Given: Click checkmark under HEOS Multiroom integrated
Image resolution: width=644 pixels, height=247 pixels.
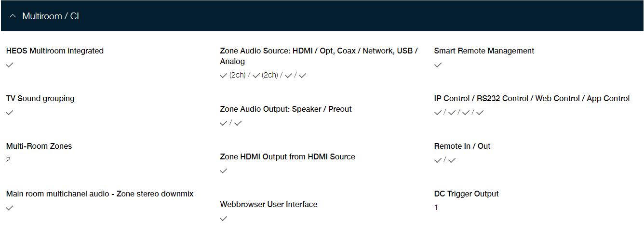Looking at the screenshot, I should click(10, 65).
